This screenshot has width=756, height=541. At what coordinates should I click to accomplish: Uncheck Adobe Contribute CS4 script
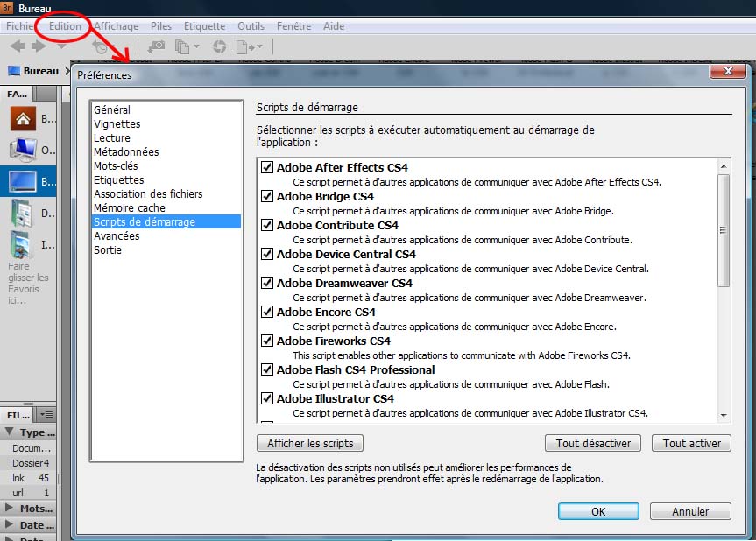tap(267, 225)
